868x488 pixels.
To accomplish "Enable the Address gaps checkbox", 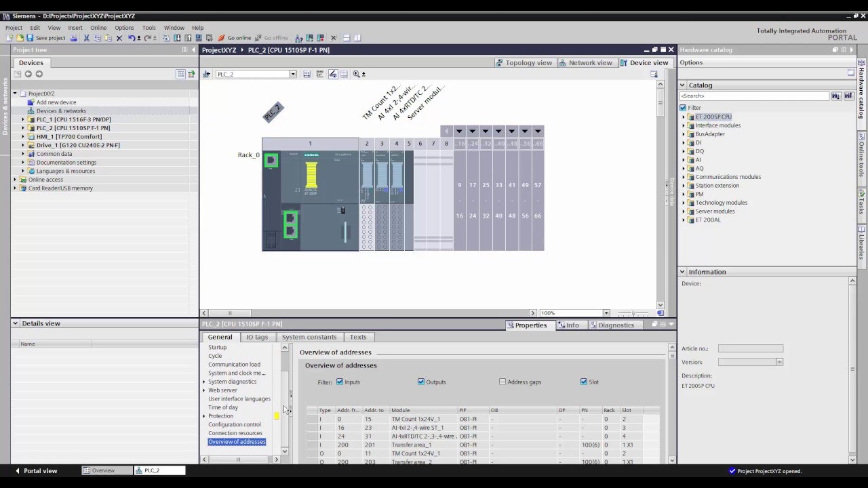I will click(x=502, y=382).
